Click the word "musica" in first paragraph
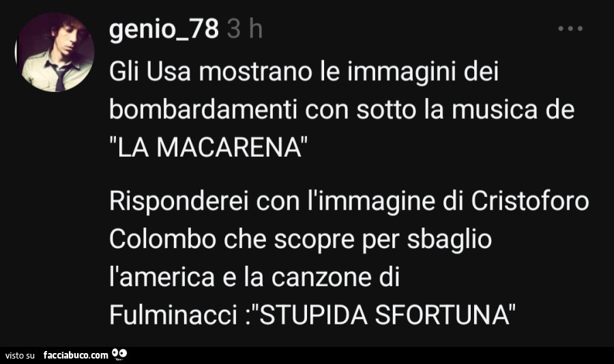 (x=495, y=109)
